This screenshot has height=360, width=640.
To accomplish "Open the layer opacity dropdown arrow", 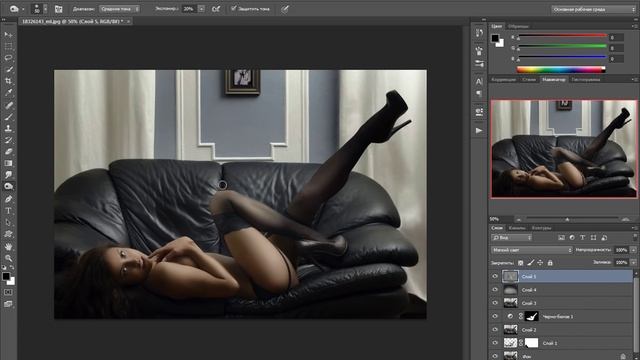I will (x=633, y=250).
